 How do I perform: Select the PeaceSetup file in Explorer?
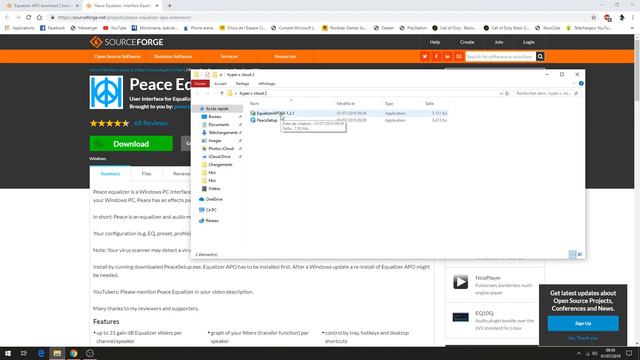[267, 120]
